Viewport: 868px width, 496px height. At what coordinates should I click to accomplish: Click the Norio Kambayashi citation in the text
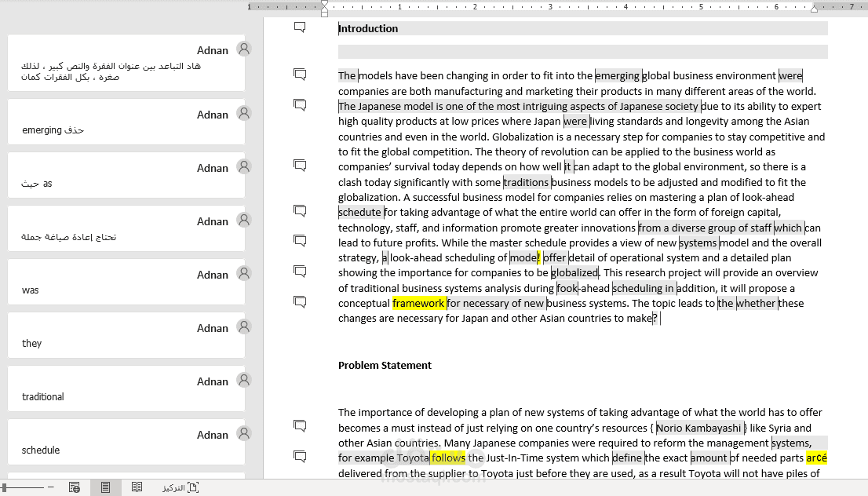[x=700, y=427]
